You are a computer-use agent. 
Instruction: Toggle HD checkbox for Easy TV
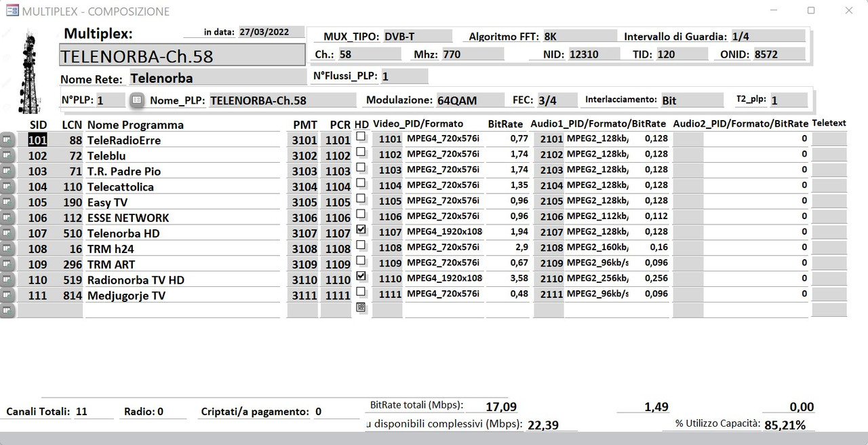click(x=361, y=199)
